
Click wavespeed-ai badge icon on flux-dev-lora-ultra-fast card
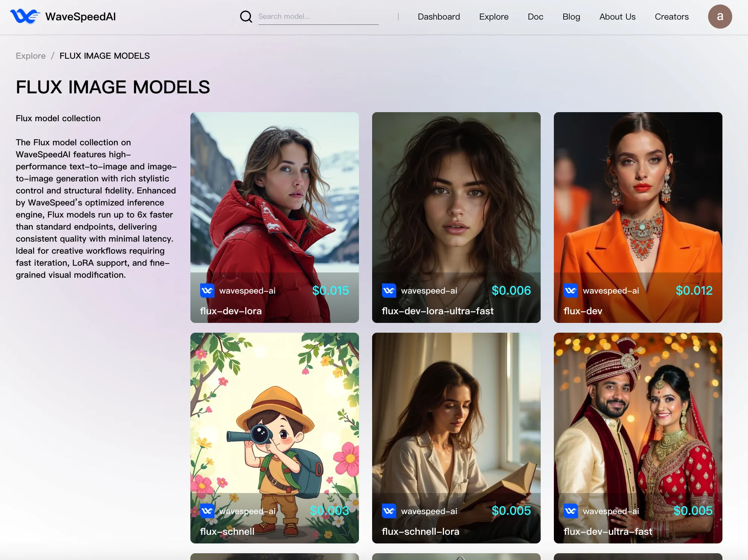click(389, 291)
